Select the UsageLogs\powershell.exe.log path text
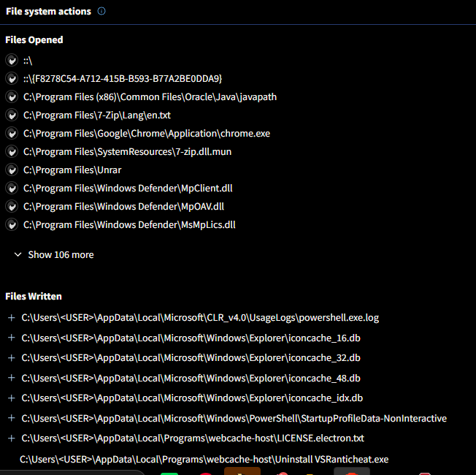The image size is (476, 475). 200,318
